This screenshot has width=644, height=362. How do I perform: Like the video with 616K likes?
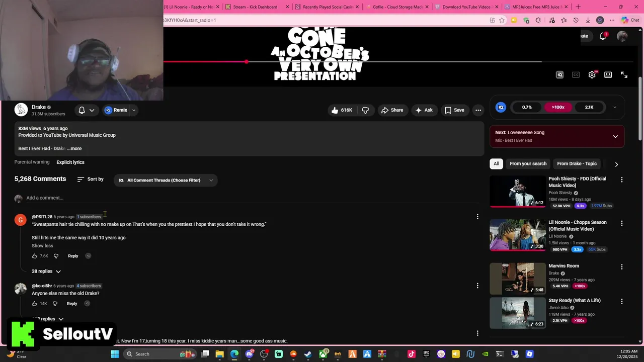(341, 110)
